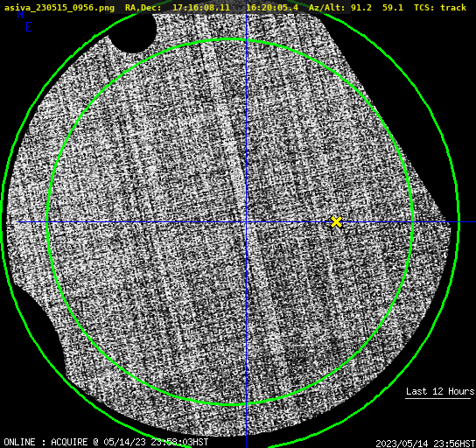This screenshot has width=476, height=448.
Task: Click the blue E compass label
Action: [29, 27]
